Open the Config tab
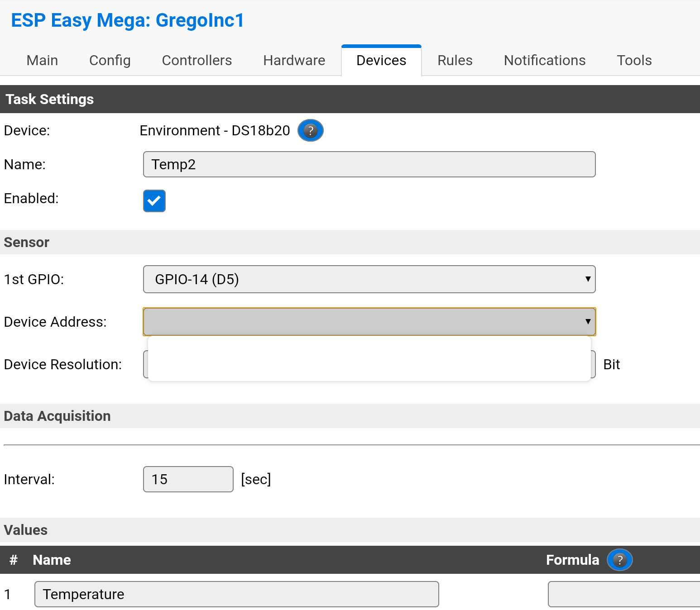Screen dimensions: 700x610 pyautogui.click(x=110, y=61)
